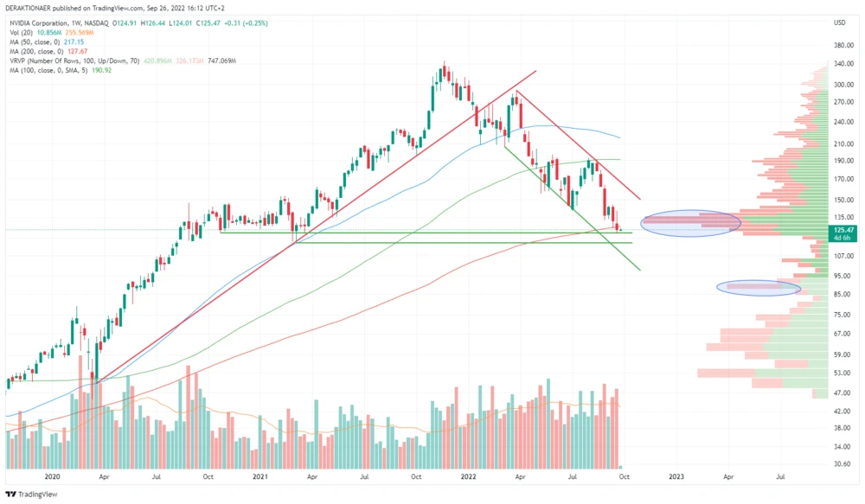Screen dimensions: 865x504
Task: Click the 85.00 price scale label
Action: 842,295
